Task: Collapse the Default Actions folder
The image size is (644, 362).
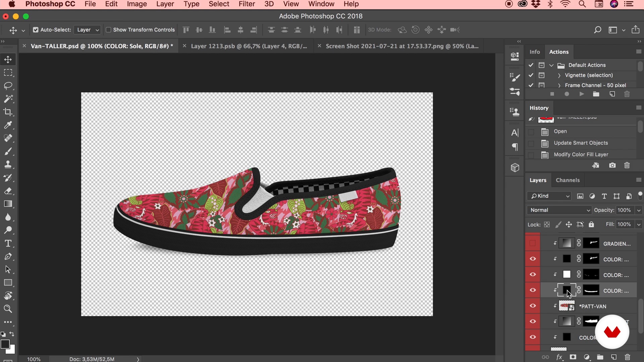Action: coord(551,65)
